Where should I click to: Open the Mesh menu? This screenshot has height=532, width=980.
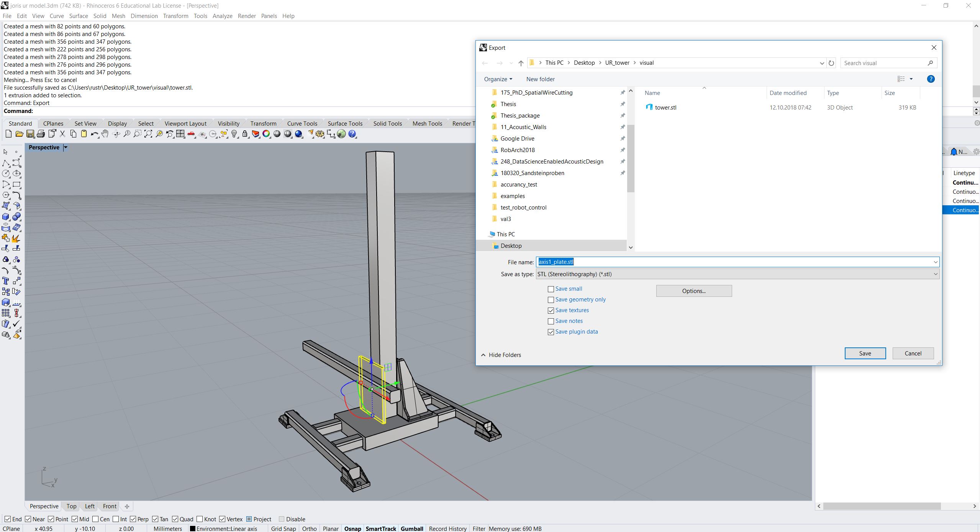click(118, 16)
